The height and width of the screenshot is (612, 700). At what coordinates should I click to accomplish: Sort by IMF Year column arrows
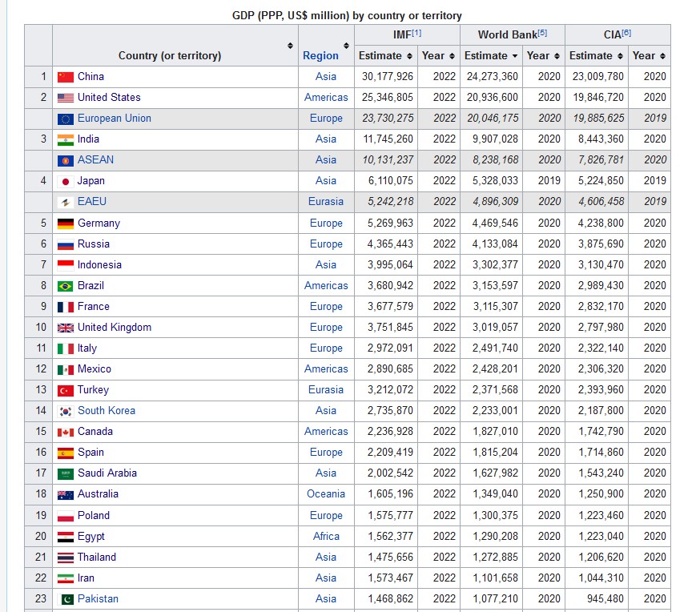(x=452, y=56)
